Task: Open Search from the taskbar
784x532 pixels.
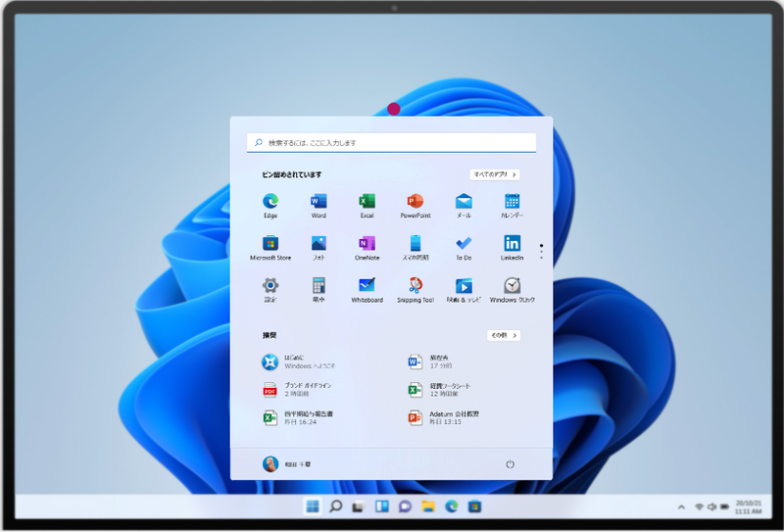Action: coord(336,507)
